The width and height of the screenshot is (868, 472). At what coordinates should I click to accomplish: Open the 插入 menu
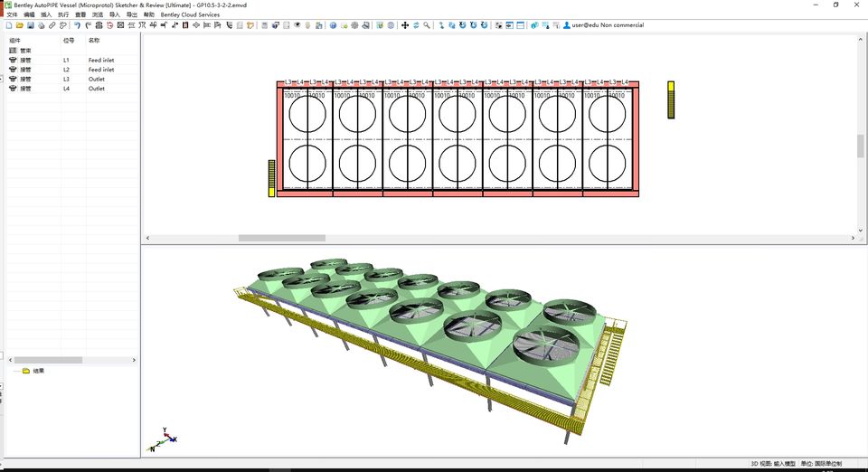click(x=46, y=15)
